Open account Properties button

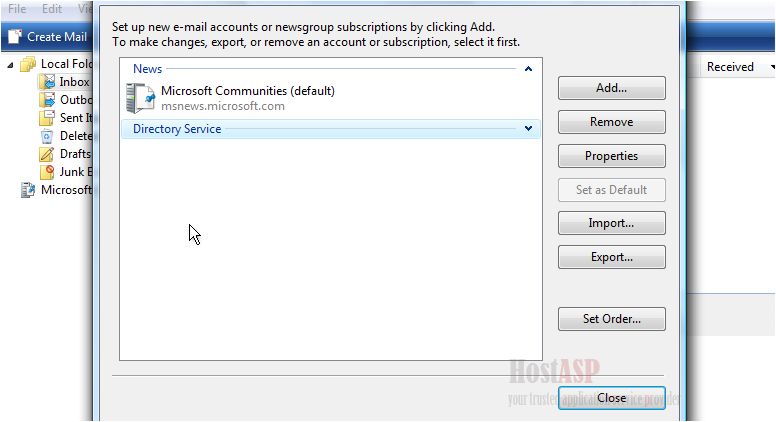pyautogui.click(x=612, y=156)
